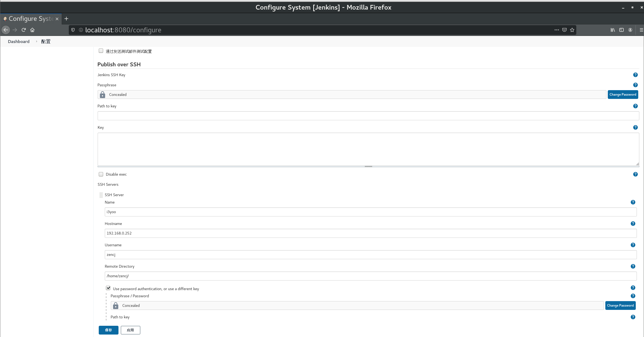Screen dimensions: 644x337
Task: Click the help icon for Jenkins SSH Key
Action: click(635, 75)
